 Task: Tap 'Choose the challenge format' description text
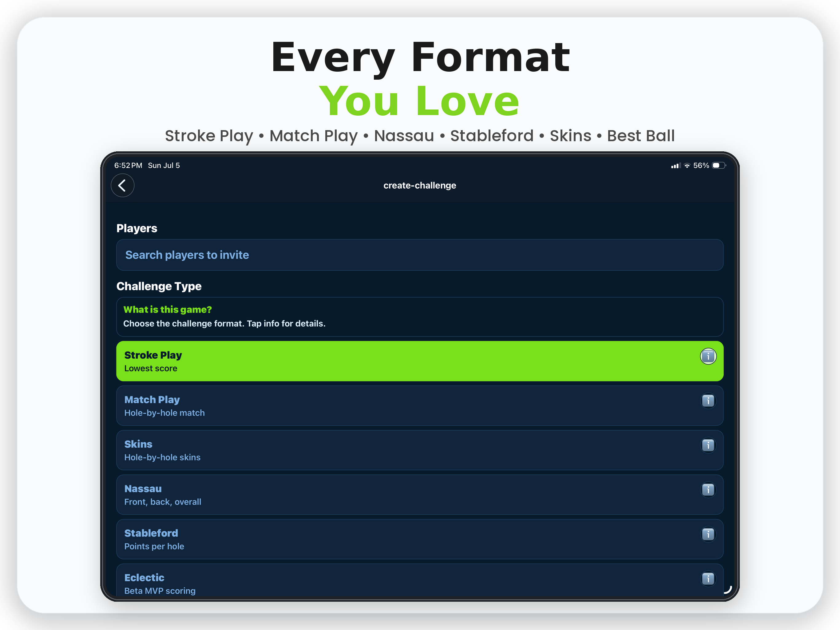[224, 323]
